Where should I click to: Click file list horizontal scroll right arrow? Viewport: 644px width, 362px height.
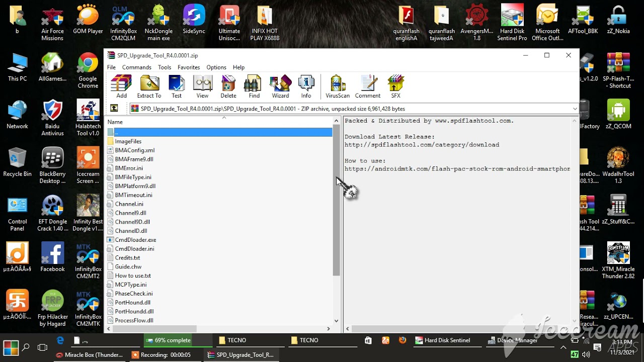click(329, 329)
